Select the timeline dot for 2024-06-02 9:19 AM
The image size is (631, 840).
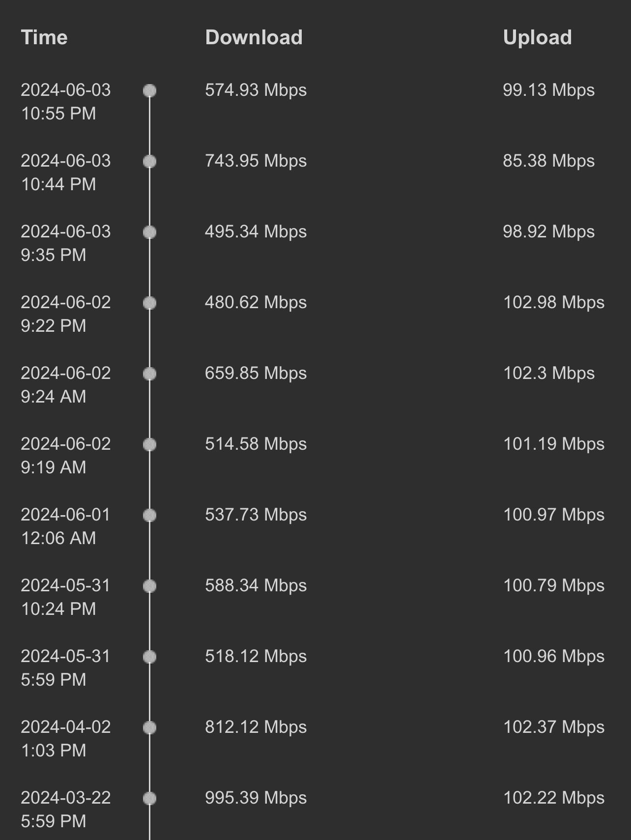coord(149,445)
